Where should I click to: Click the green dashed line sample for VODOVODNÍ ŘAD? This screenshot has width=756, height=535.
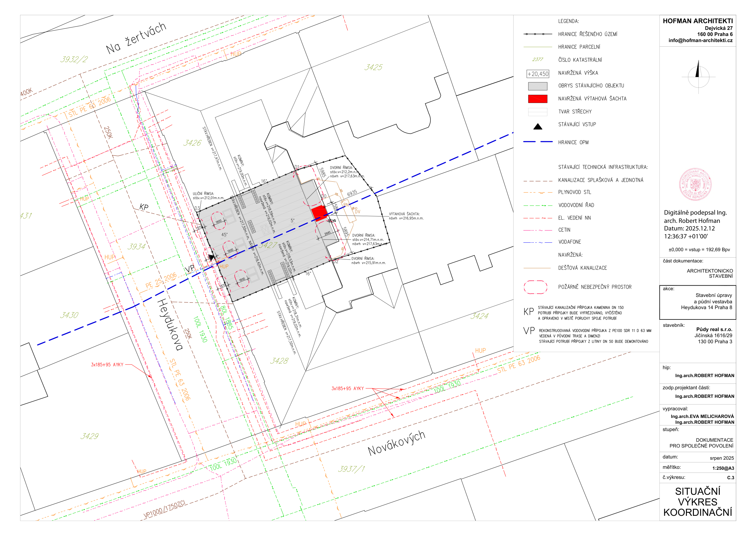[x=538, y=205]
